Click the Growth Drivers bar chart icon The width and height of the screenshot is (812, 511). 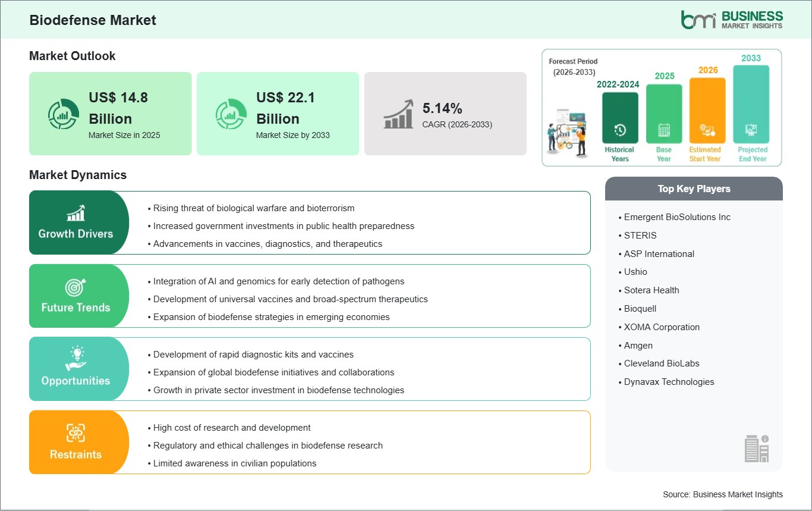click(75, 213)
